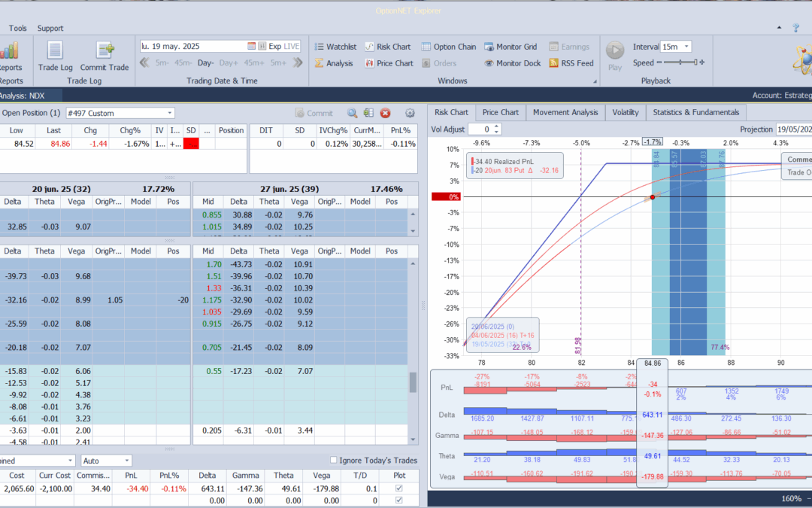The image size is (812, 508).
Task: Open the Reports panel icon
Action: (x=10, y=51)
